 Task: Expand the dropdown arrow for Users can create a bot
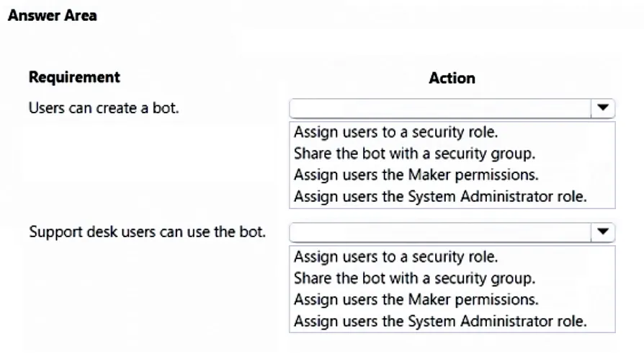pos(602,108)
